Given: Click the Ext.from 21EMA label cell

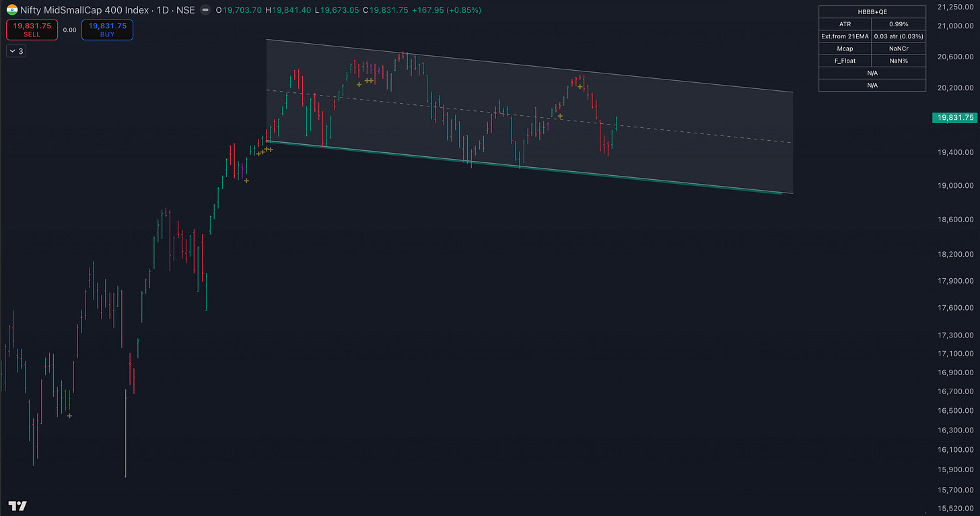Looking at the screenshot, I should coord(845,36).
